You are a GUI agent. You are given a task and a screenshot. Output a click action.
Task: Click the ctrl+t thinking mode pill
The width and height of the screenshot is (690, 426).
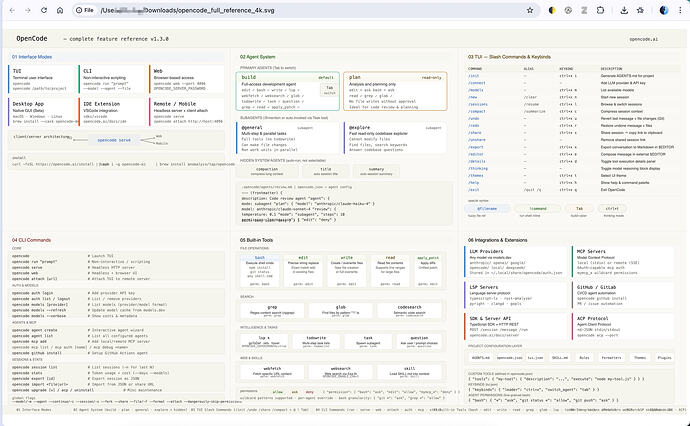click(x=612, y=209)
